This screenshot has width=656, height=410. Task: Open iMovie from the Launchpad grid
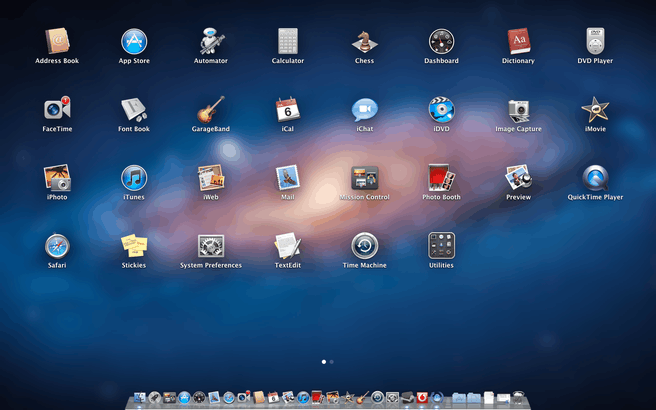click(595, 110)
